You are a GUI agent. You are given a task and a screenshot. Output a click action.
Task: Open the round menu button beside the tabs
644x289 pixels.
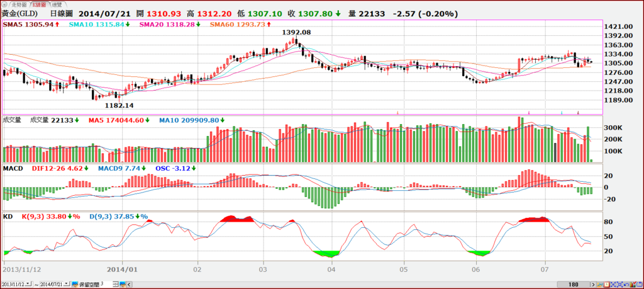pos(5,4)
